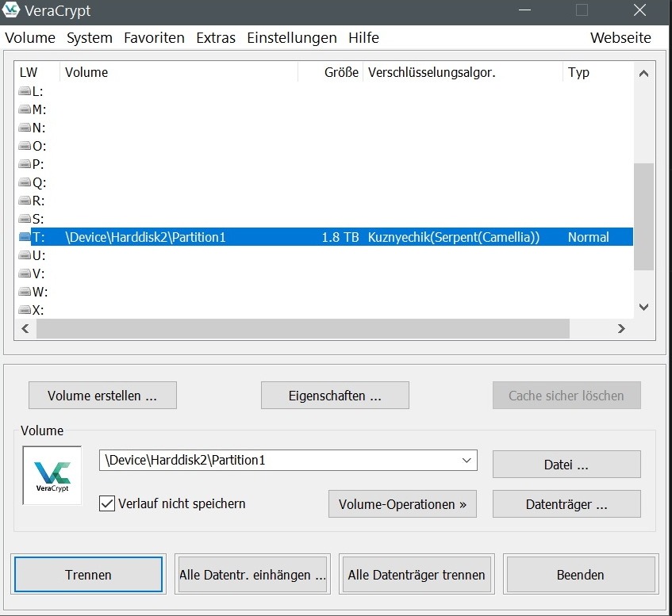Toggle Verlauf nicht speichern checkbox
Viewport: 672px width, 616px height.
[x=107, y=503]
